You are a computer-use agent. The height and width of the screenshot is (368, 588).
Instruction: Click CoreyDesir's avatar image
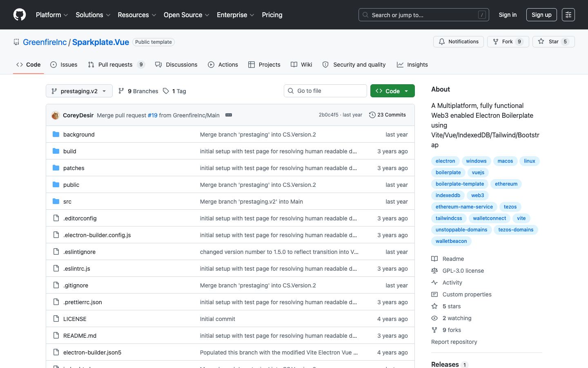[56, 115]
